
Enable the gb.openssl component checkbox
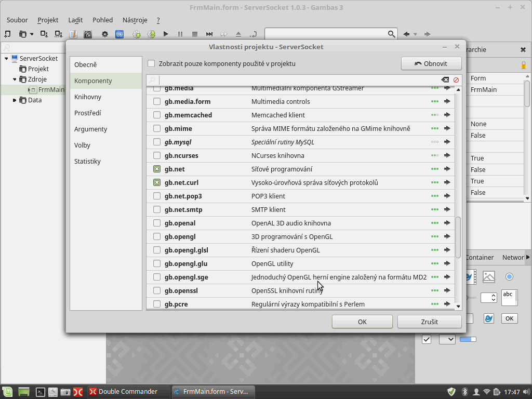[x=157, y=290]
